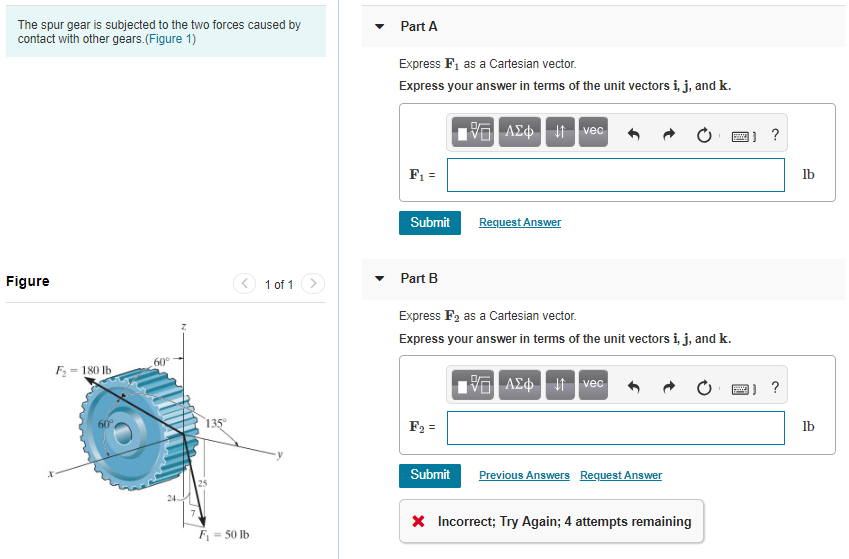
Task: Open templates/math root tool in Part A
Action: tap(472, 132)
